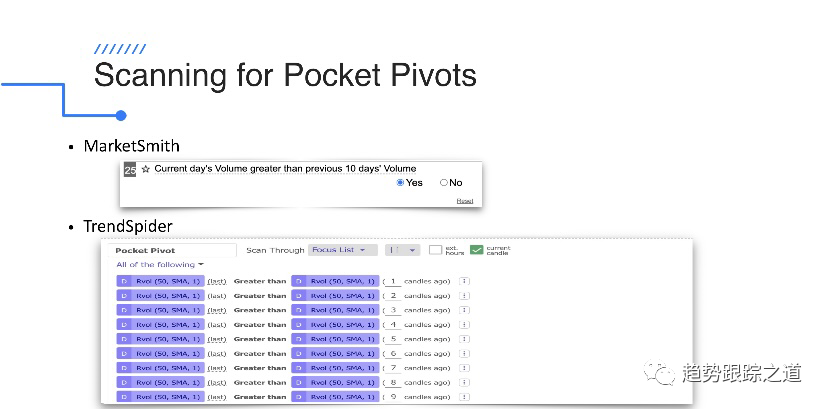Click the right-side D icon in 2 candles ago row
828x409 pixels.
pyautogui.click(x=299, y=296)
